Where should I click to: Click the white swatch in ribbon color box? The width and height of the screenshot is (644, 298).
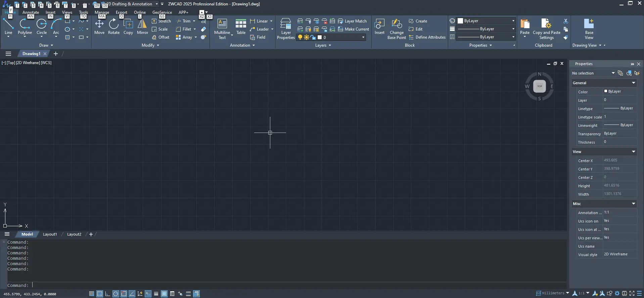coord(460,21)
